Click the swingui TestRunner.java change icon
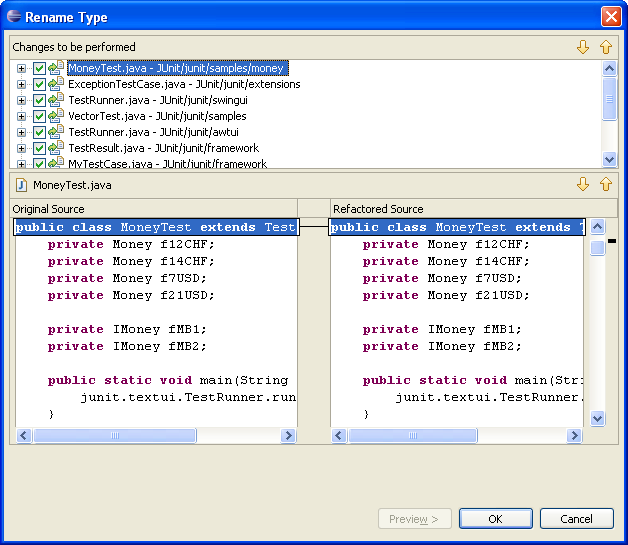 pos(56,100)
